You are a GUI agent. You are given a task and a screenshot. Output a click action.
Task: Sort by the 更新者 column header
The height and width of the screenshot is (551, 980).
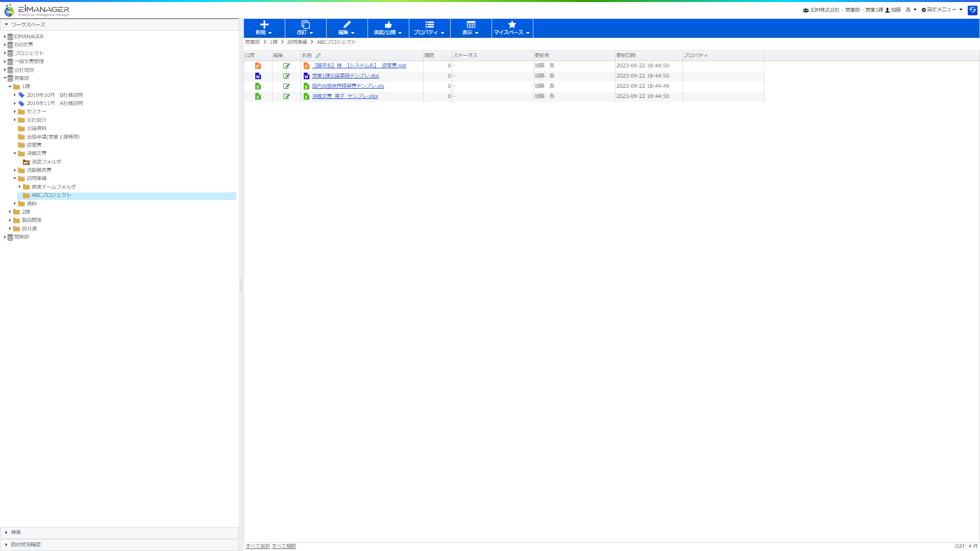[574, 56]
